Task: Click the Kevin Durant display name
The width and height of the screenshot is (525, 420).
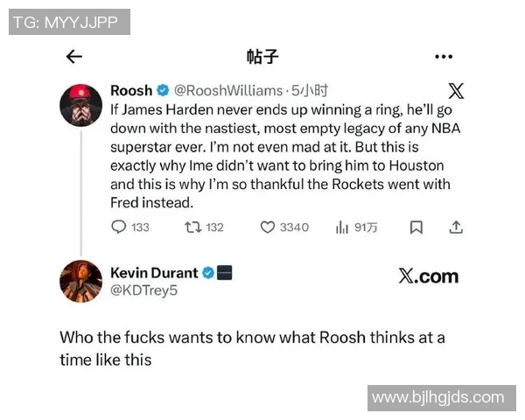Action: pos(154,273)
